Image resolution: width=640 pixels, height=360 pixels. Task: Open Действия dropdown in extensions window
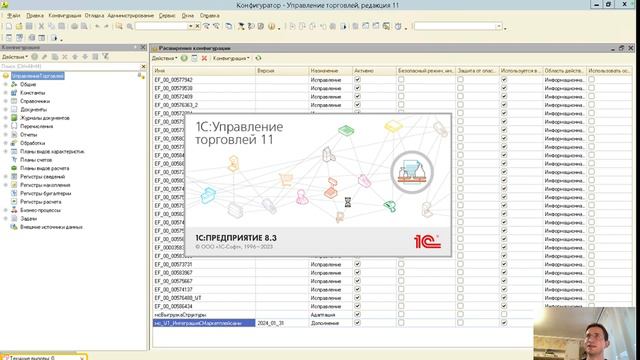165,58
